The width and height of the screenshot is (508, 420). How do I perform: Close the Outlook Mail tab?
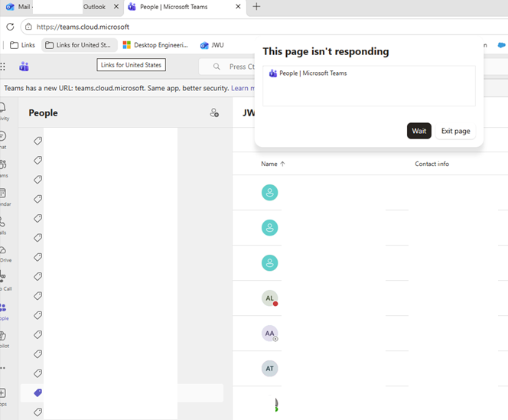pos(116,6)
